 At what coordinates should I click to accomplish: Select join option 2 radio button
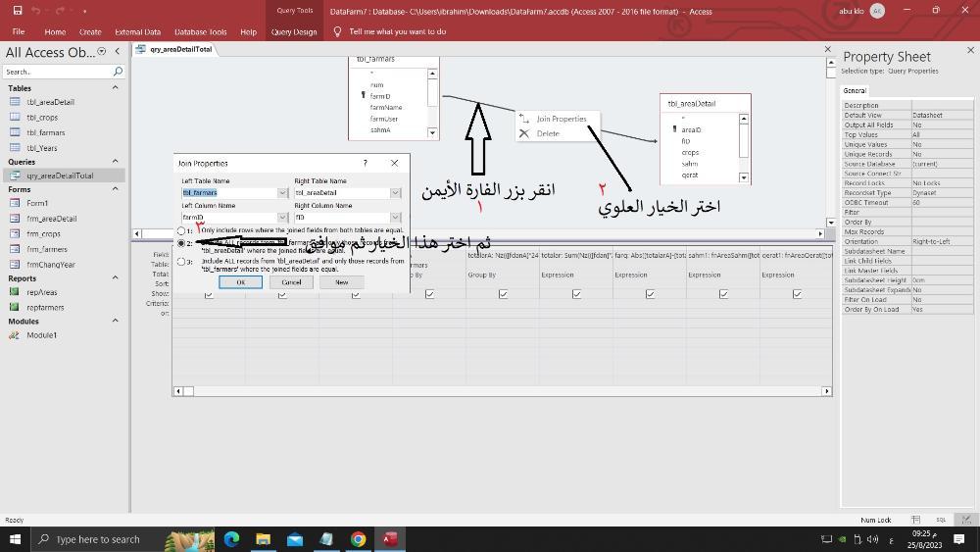(x=181, y=243)
